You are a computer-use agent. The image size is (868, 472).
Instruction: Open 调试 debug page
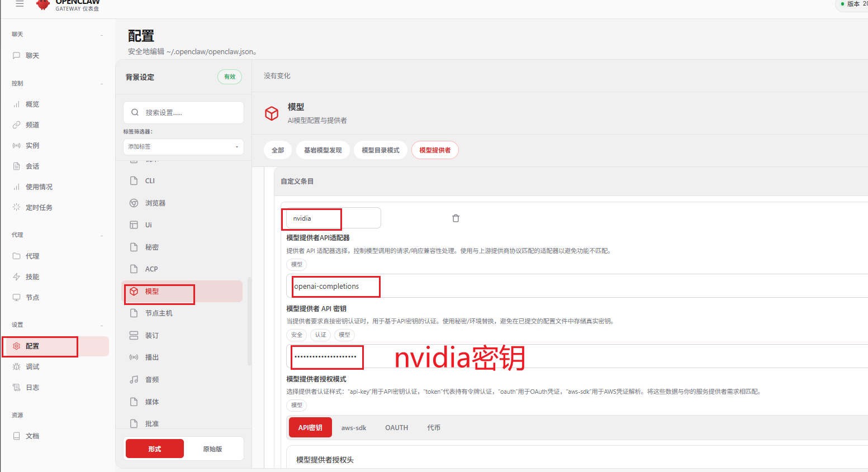click(x=32, y=367)
